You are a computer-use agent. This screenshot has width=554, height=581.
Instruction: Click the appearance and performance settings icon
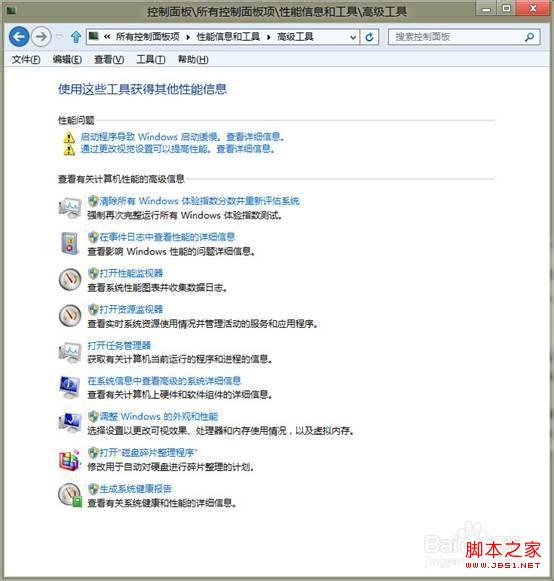[70, 422]
